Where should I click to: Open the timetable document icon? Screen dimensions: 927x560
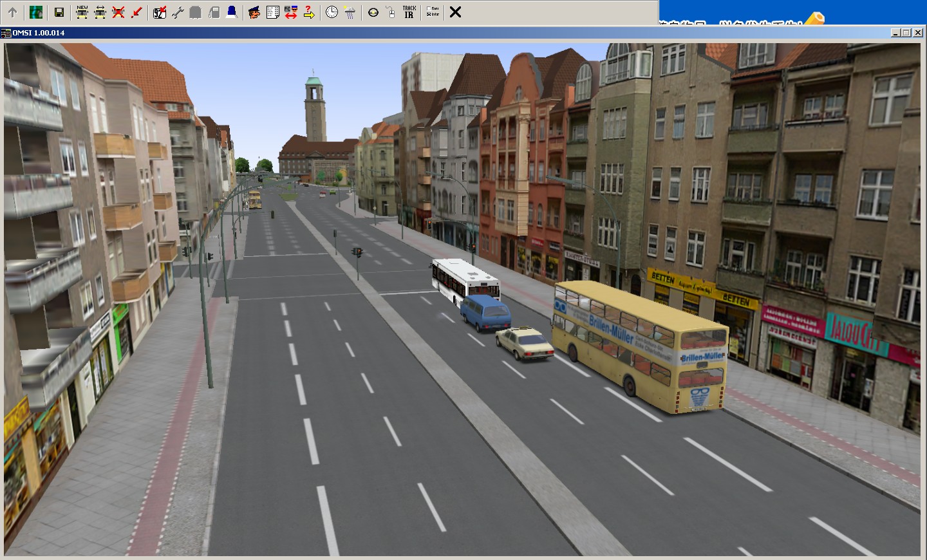tap(272, 12)
